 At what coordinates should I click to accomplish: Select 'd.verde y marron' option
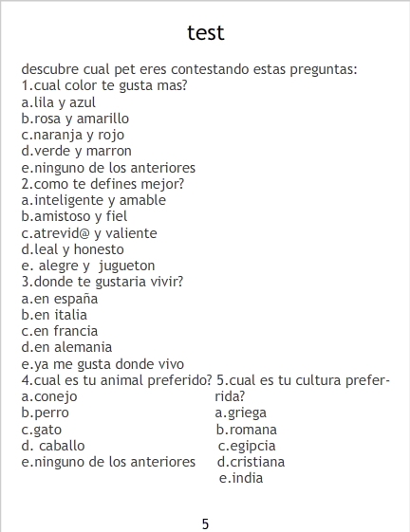click(x=76, y=151)
